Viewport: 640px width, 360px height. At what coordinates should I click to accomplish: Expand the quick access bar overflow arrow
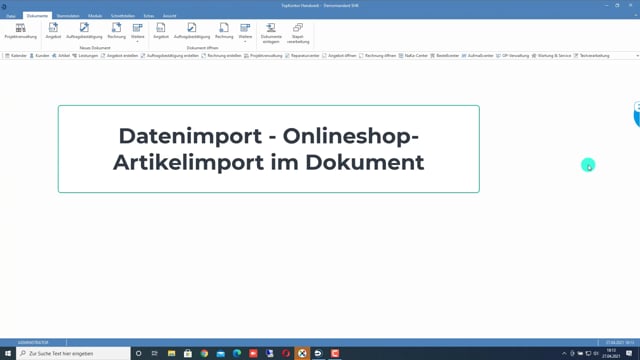pos(637,56)
